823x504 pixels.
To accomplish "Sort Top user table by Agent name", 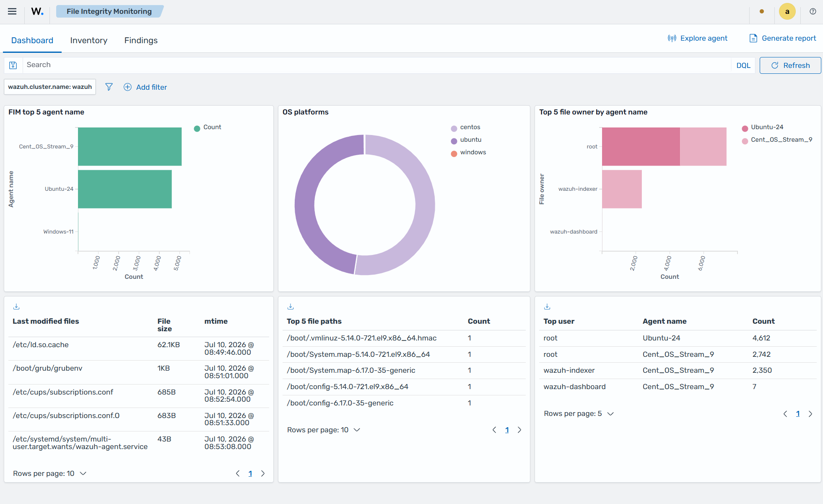I will (665, 321).
